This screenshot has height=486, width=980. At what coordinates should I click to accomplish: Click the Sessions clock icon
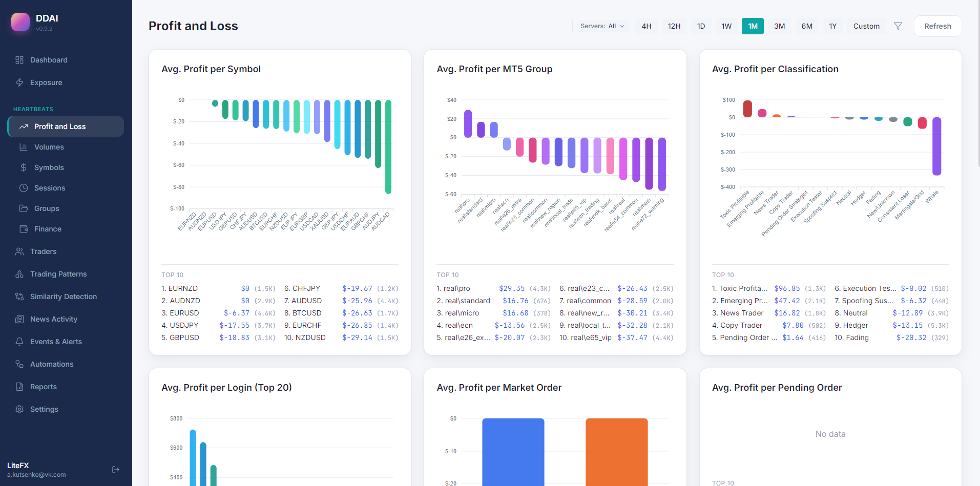(24, 188)
